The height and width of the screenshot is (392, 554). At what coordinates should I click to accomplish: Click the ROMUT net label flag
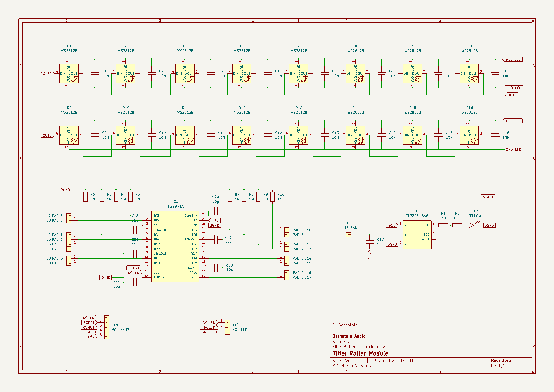(487, 197)
